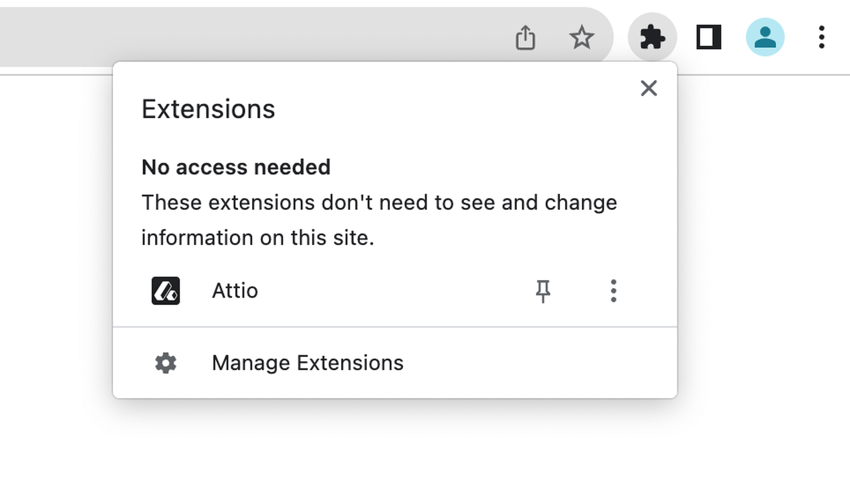Toggle the Extensions puzzle piece button
Viewport: 850px width, 504px height.
[x=652, y=37]
